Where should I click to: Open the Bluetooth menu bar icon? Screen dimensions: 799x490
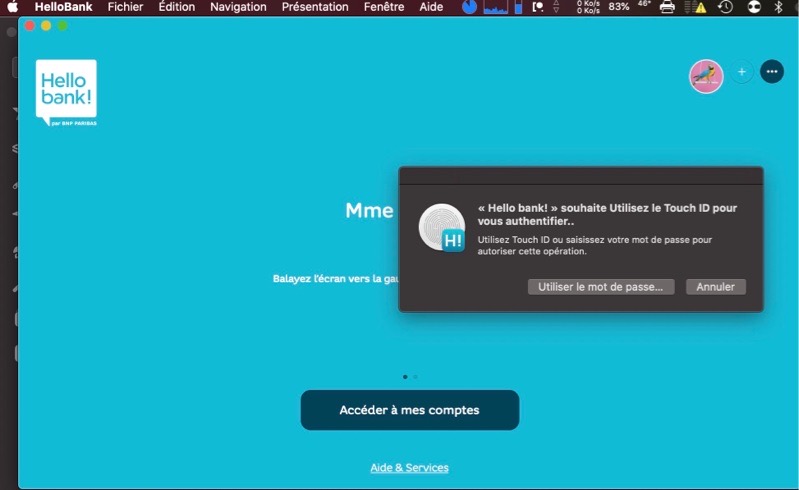point(779,7)
